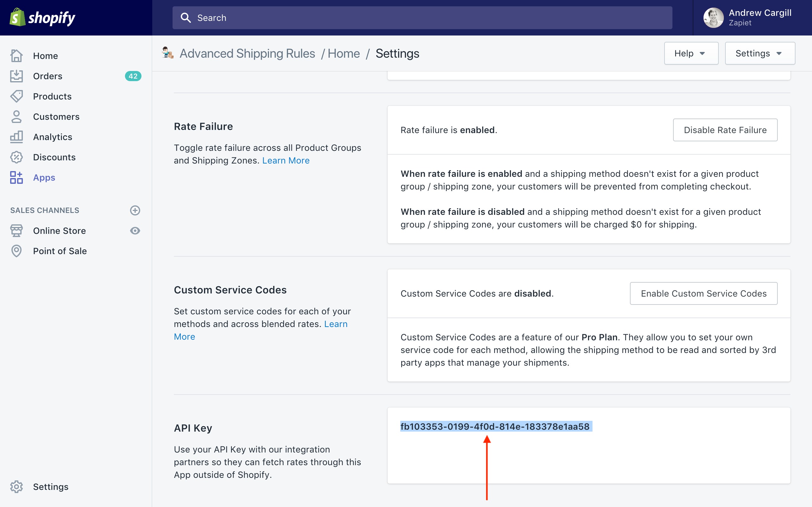The height and width of the screenshot is (507, 812).
Task: Expand the Settings dropdown at top right
Action: 760,53
